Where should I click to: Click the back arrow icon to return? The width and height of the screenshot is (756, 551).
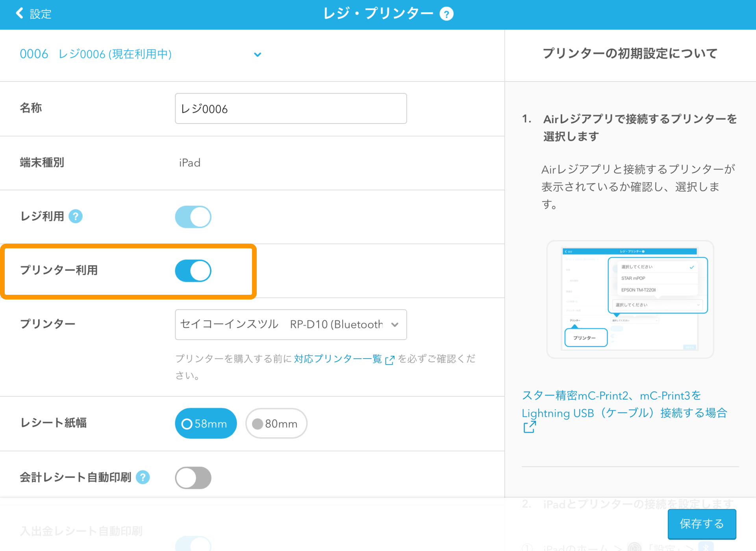[19, 13]
